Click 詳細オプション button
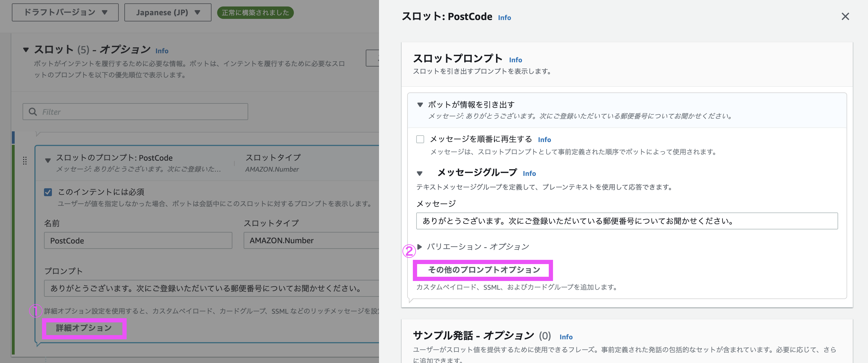868x363 pixels. tap(84, 328)
